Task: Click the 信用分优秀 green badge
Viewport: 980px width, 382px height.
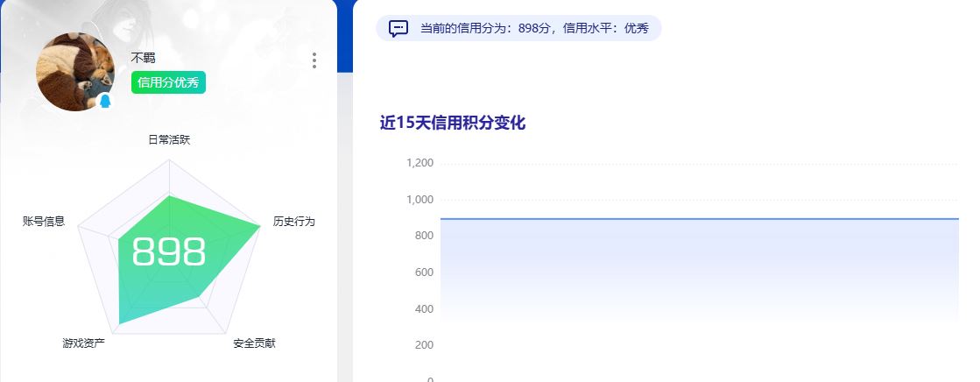Action: 168,82
